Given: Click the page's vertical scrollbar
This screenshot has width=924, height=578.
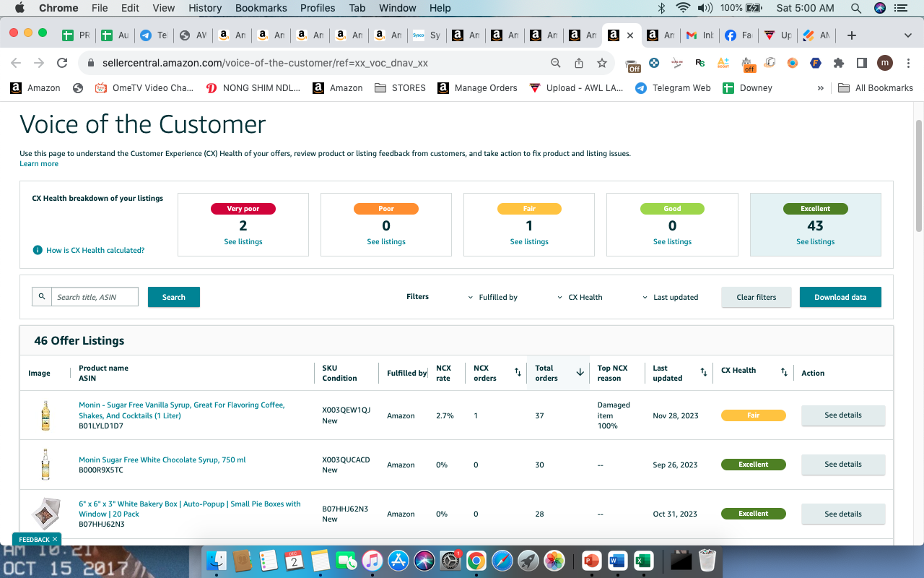Looking at the screenshot, I should click(x=919, y=177).
